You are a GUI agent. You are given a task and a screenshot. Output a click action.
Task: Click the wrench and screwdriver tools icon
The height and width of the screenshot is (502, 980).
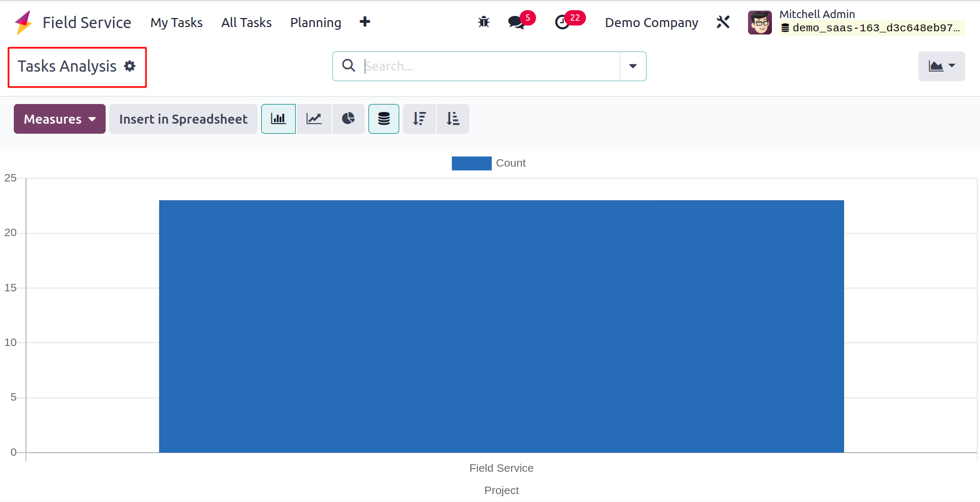723,22
